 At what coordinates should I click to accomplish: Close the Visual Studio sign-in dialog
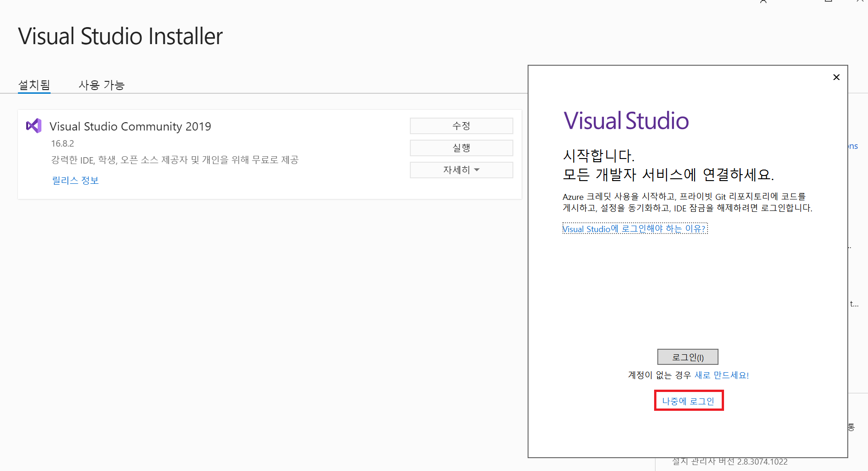click(836, 77)
